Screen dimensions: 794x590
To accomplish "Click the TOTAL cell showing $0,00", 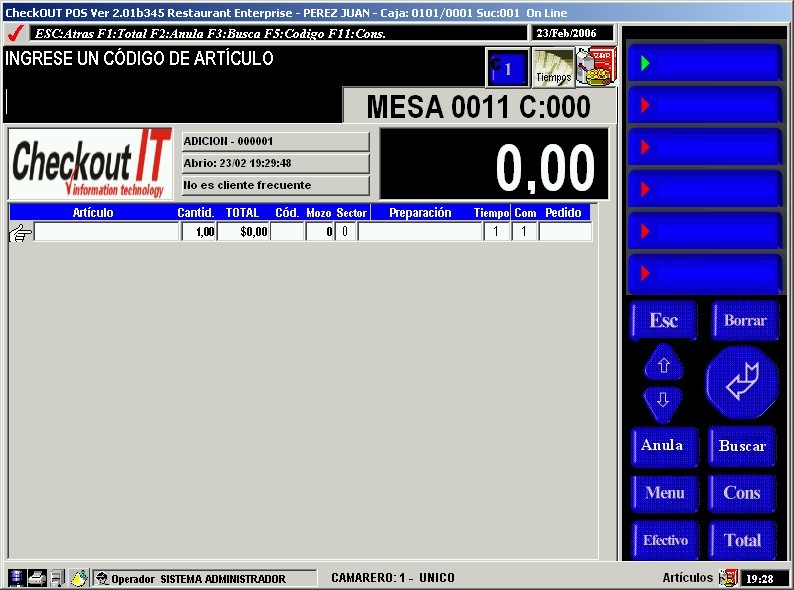I will [243, 232].
